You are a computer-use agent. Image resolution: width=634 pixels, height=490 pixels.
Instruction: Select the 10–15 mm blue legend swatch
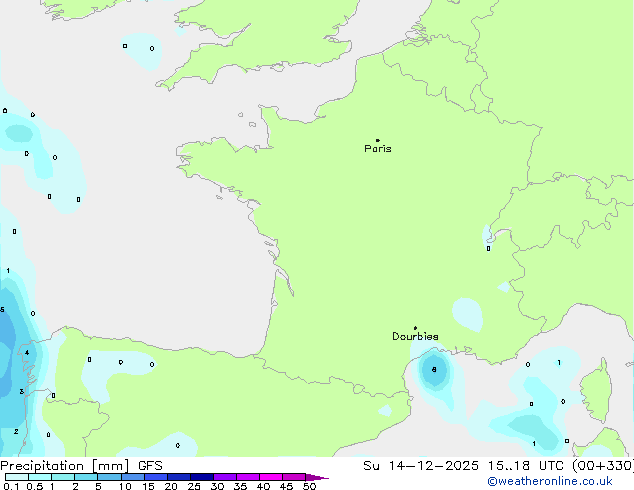132,477
